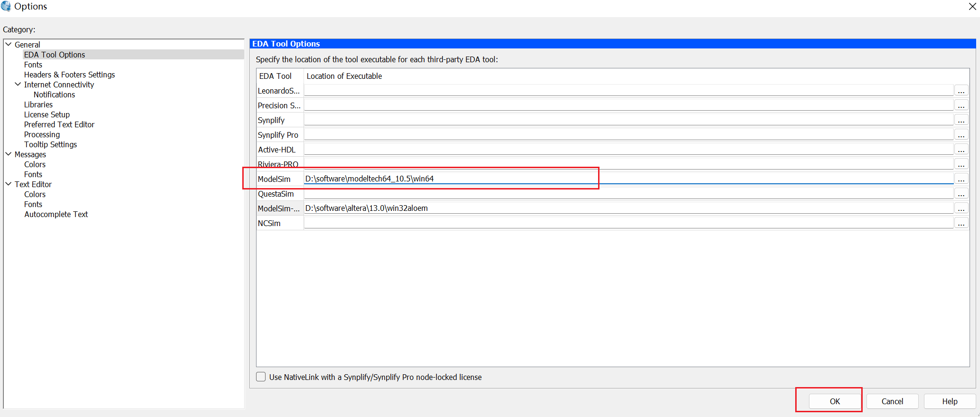
Task: Browse for LeonardoSpectrum executable
Action: [x=961, y=91]
